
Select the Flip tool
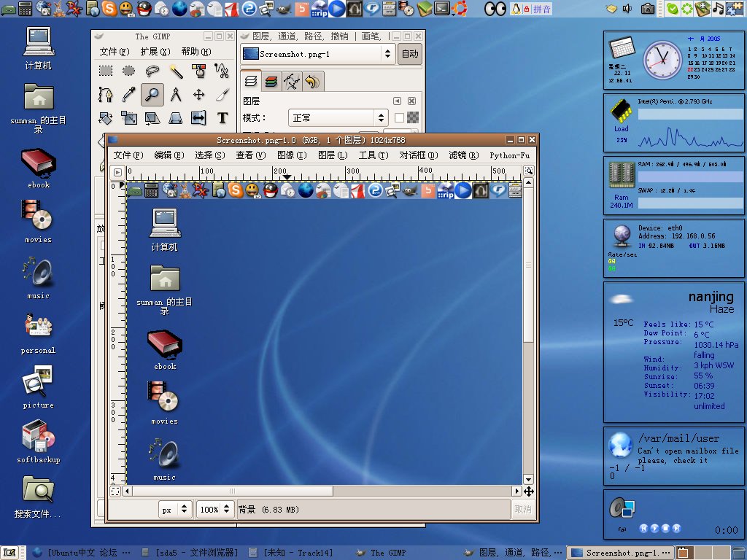tap(199, 117)
